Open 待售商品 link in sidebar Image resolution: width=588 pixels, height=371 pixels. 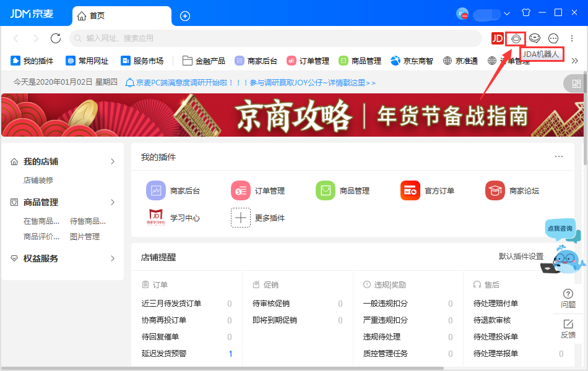(88, 221)
